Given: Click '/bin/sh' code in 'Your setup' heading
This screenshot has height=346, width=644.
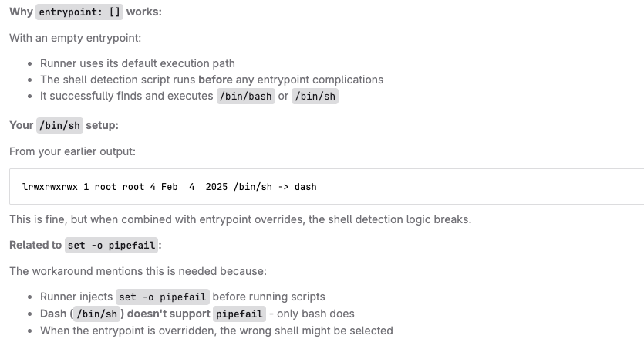Looking at the screenshot, I should tap(59, 125).
